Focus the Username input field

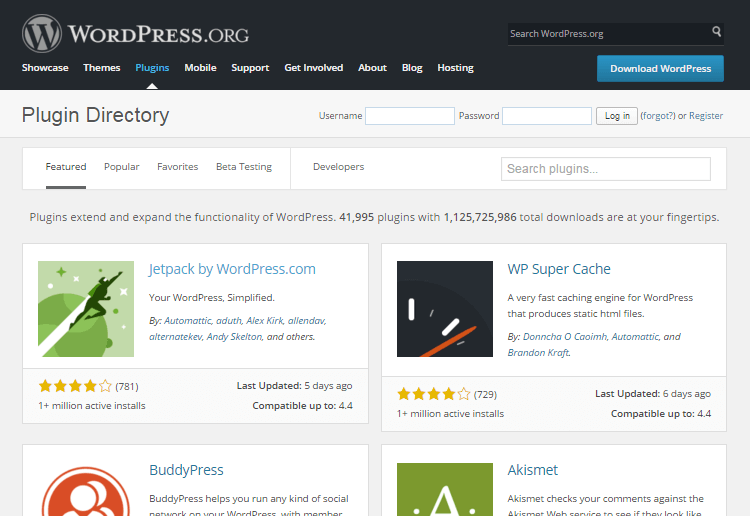tap(410, 116)
